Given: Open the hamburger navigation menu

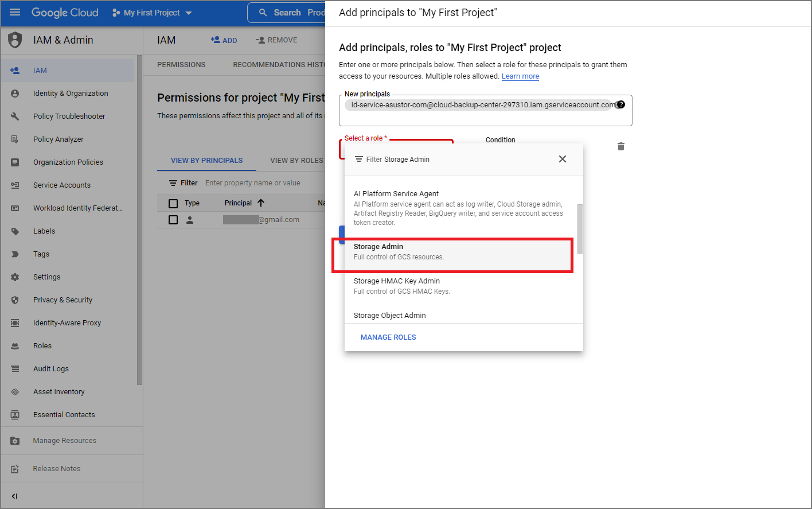Looking at the screenshot, I should pos(15,13).
